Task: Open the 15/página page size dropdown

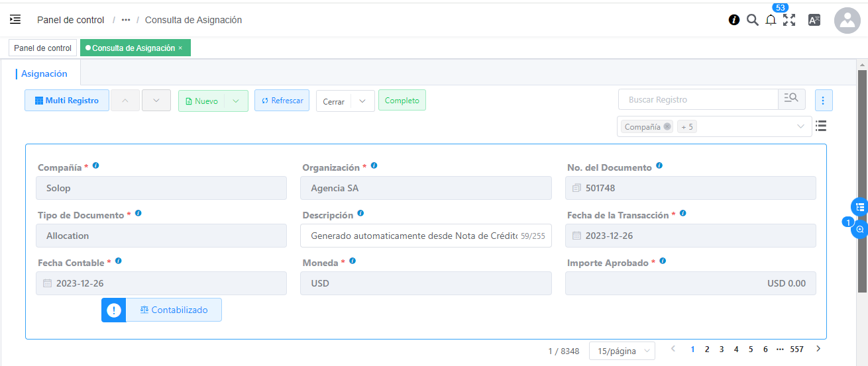Action: [x=622, y=351]
